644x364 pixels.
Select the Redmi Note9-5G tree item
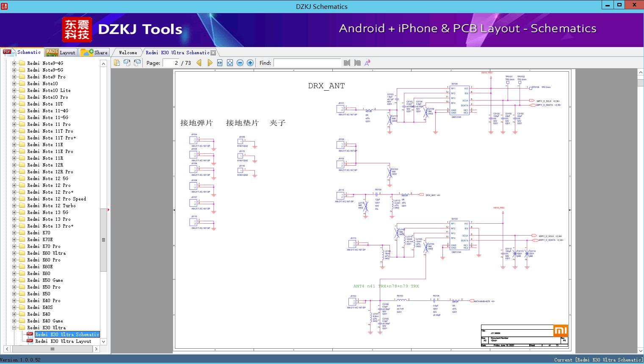click(45, 70)
